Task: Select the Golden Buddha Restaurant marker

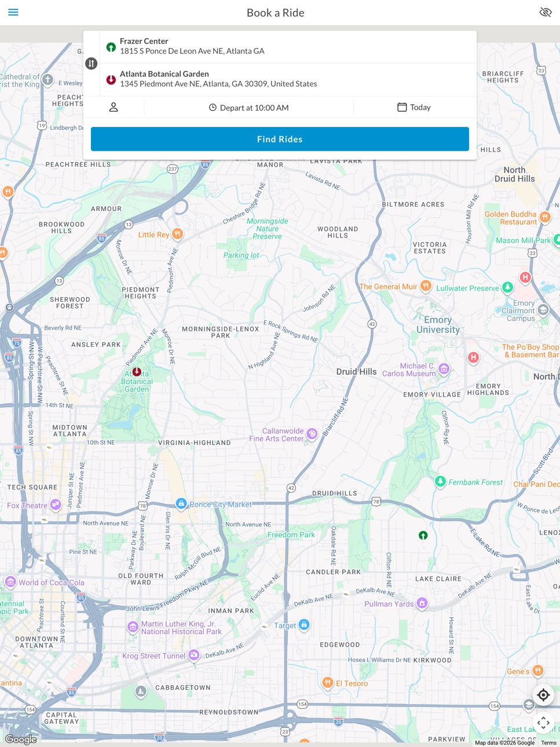Action: click(x=545, y=217)
